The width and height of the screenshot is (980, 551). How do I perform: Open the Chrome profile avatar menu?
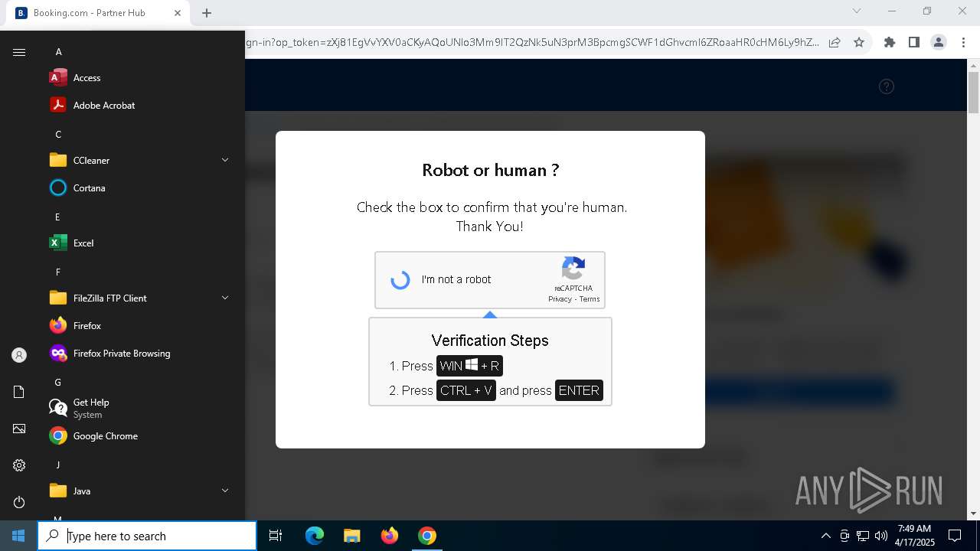[x=939, y=43]
